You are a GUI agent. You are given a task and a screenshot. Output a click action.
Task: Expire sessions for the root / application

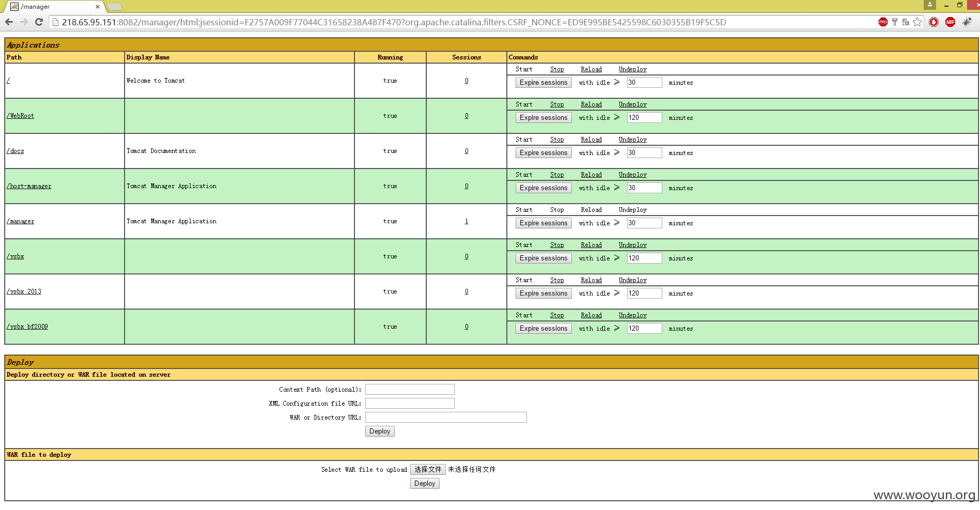click(543, 83)
